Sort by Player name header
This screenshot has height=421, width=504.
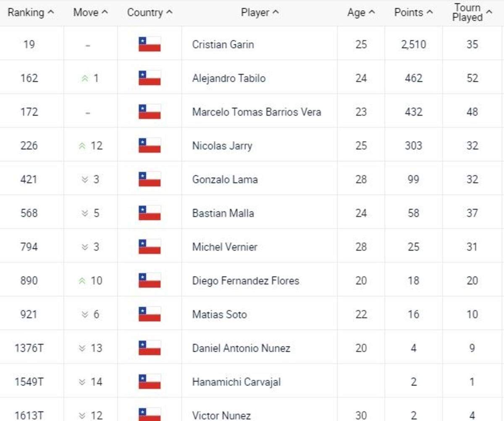260,13
